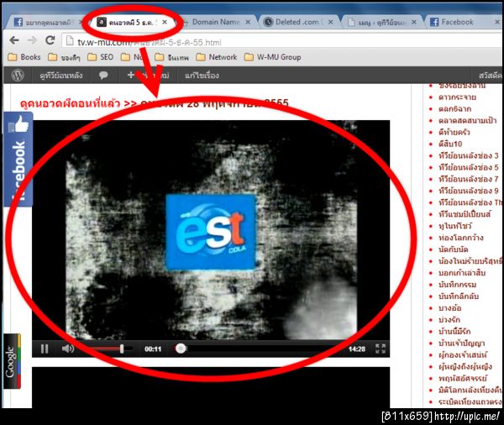Open sidebar link ตลาดสดสนามเป้า

[467, 120]
